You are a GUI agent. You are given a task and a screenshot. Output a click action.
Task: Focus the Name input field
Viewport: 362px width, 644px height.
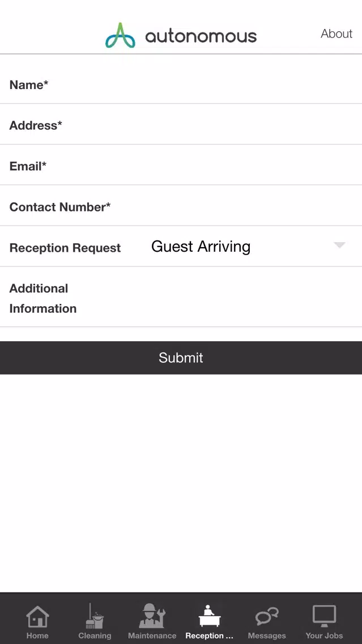coord(181,84)
